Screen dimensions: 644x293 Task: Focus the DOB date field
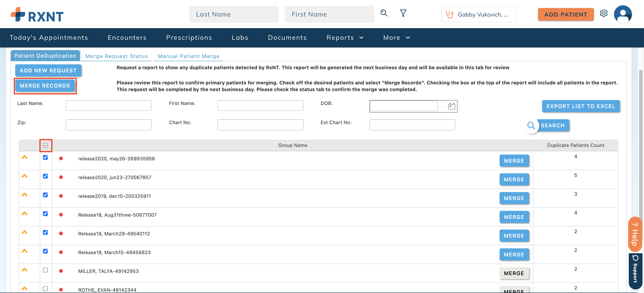click(x=403, y=106)
